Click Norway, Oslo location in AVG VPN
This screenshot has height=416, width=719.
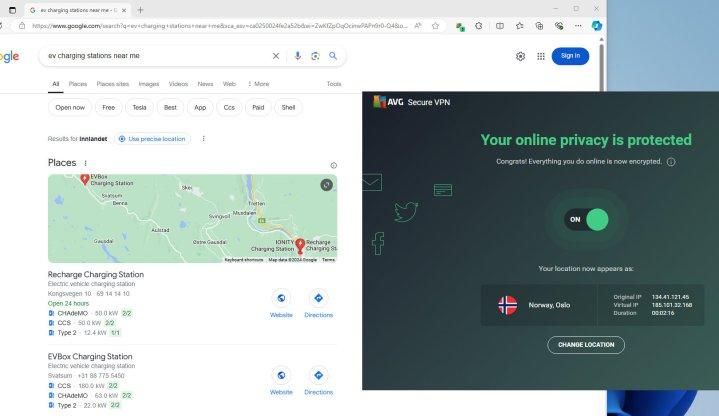click(x=539, y=305)
